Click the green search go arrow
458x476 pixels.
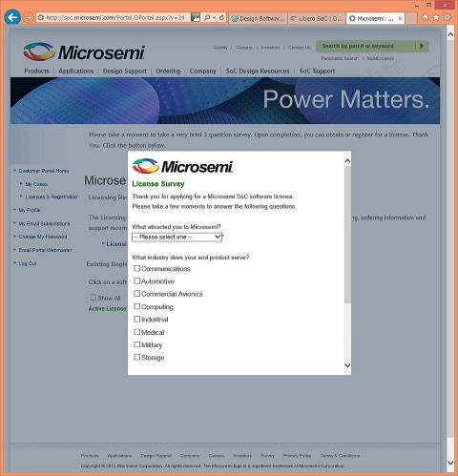422,46
